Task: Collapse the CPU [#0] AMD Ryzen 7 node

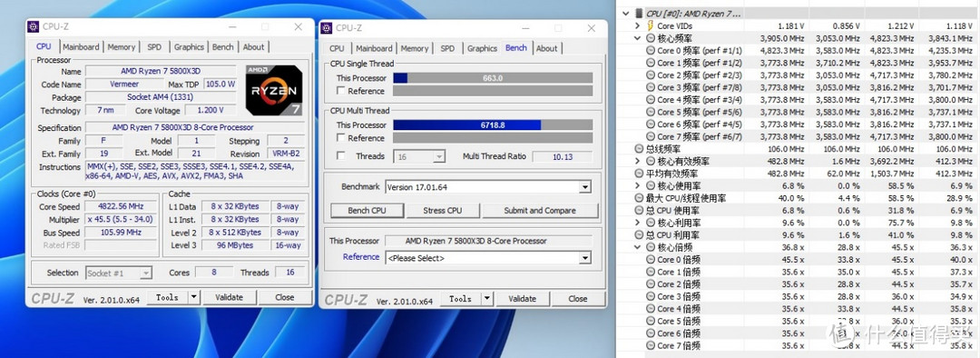Action: (625, 13)
